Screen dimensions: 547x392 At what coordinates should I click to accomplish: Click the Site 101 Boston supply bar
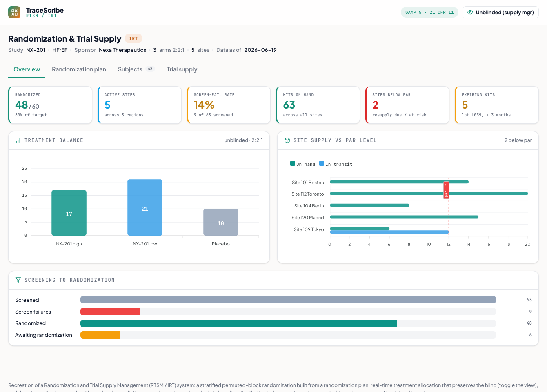(x=399, y=182)
